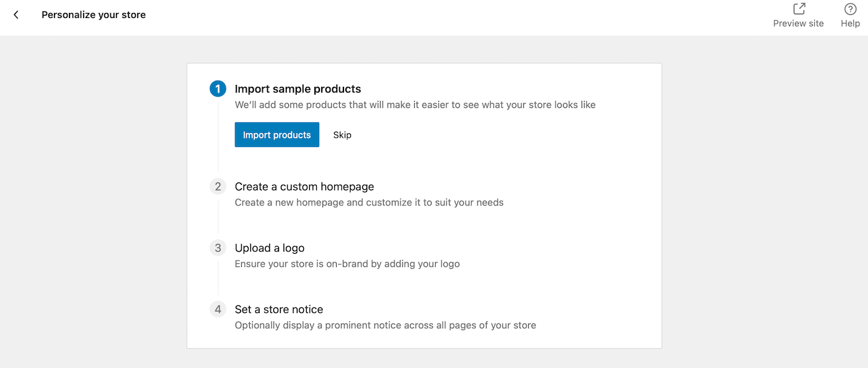Click step 2 circle beside Create a custom homepage
This screenshot has width=868, height=368.
218,186
